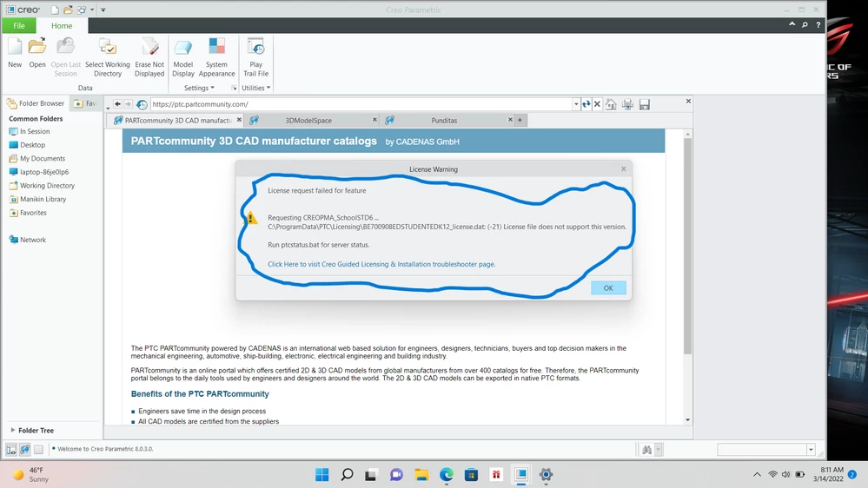
Task: Collapse the ribbon with the up arrow
Action: pyautogui.click(x=792, y=24)
